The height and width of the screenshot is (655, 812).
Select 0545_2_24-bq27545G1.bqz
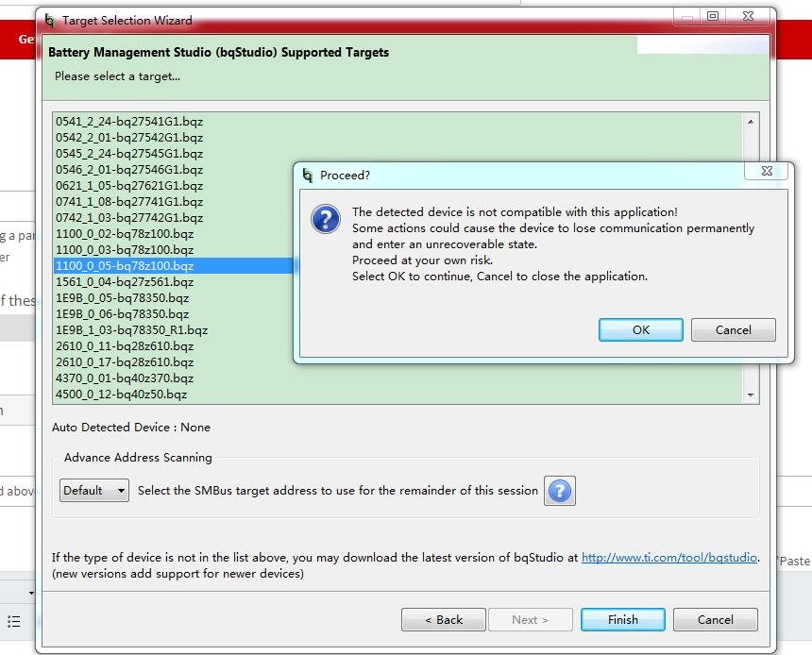click(129, 153)
